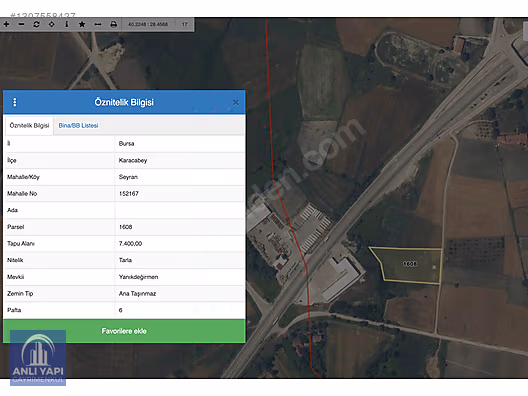Screen dimensions: 528x396
Task: Click the Parsel label
Action: click(x=15, y=227)
